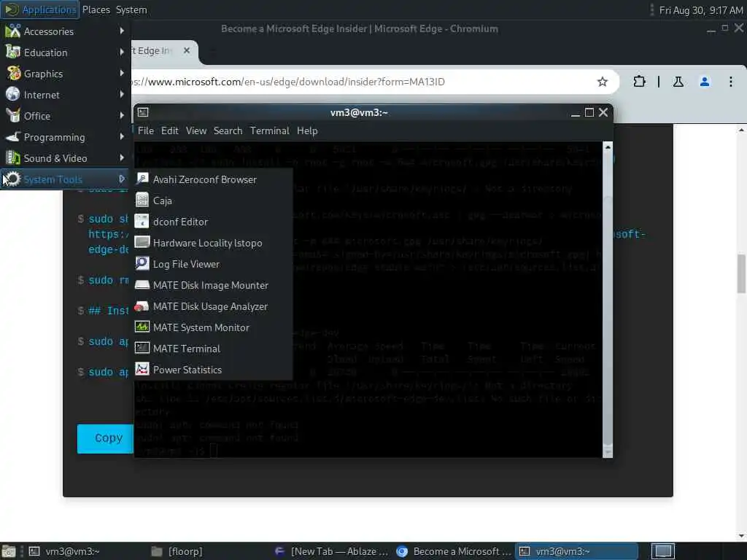This screenshot has width=747, height=560.
Task: Open MATE Disk Usage Analyzer
Action: [212, 306]
